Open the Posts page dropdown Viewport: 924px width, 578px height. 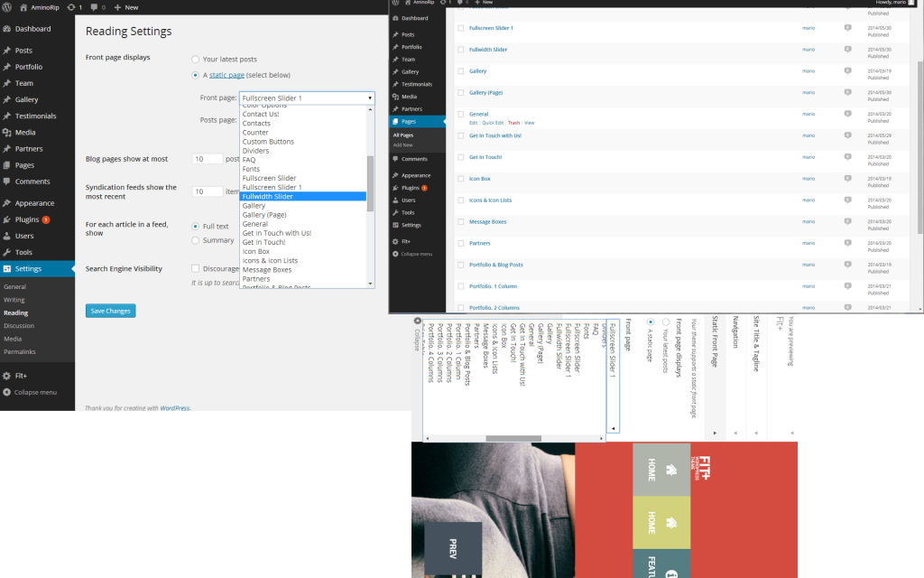305,118
